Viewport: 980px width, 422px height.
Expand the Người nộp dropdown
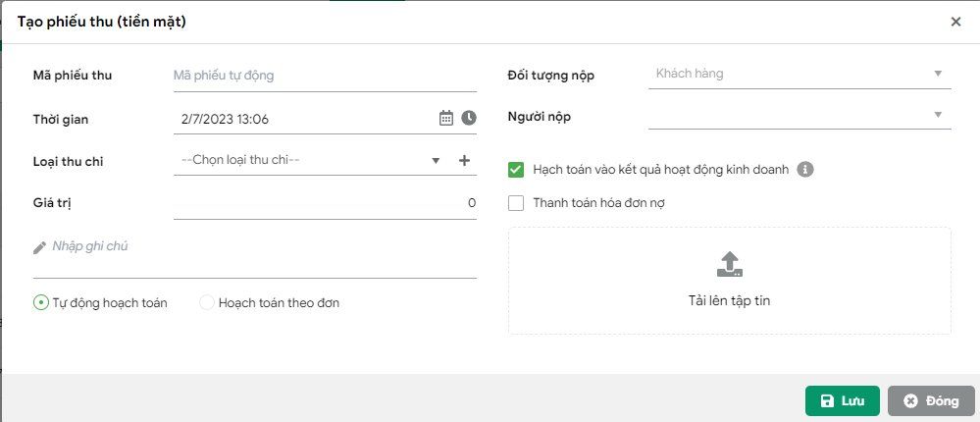[799, 116]
